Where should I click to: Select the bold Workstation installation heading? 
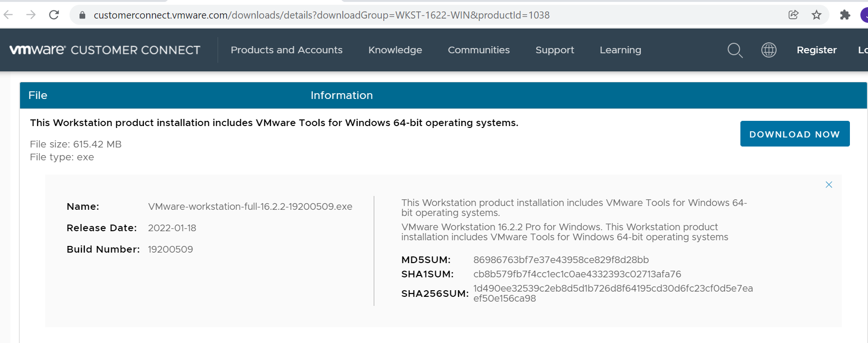[x=274, y=123]
